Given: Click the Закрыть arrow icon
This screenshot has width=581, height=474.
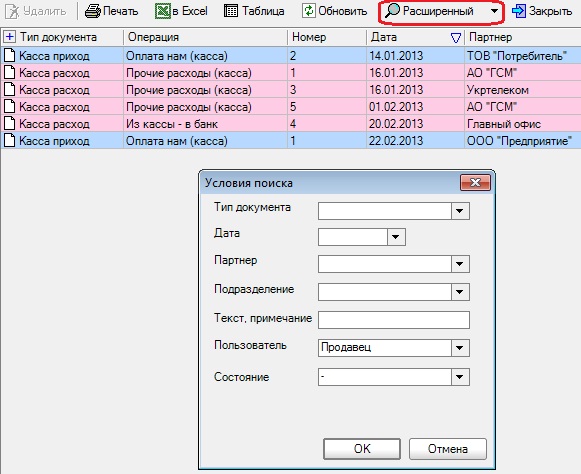Looking at the screenshot, I should (518, 11).
